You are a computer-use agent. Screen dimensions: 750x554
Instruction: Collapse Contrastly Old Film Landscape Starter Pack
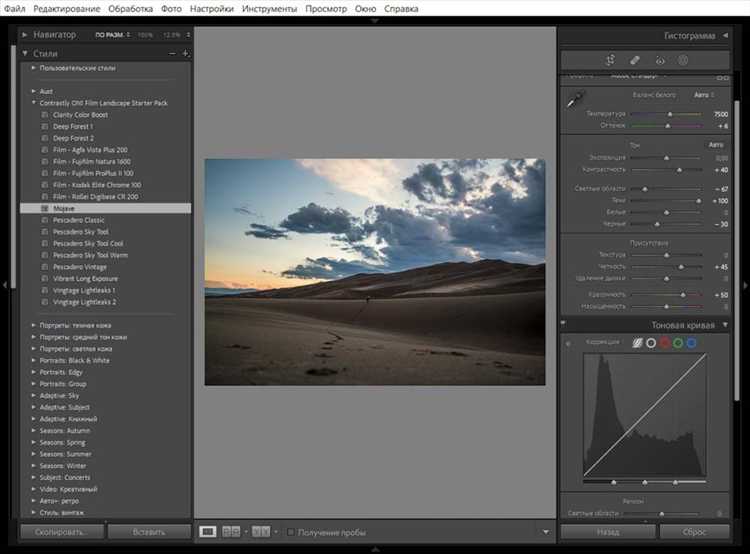[33, 103]
